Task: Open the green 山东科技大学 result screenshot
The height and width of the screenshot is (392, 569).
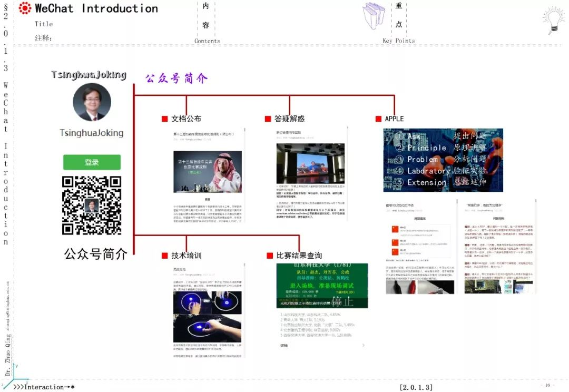Action: click(x=322, y=286)
